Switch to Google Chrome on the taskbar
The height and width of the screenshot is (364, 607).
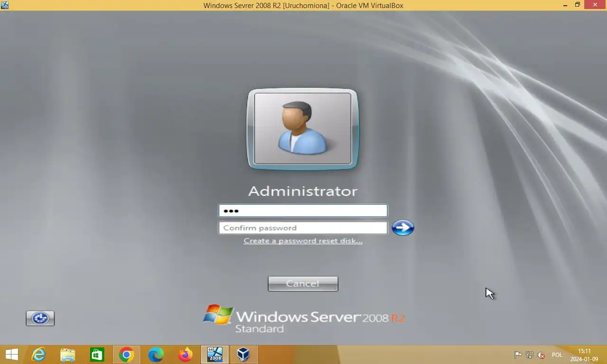coord(127,355)
